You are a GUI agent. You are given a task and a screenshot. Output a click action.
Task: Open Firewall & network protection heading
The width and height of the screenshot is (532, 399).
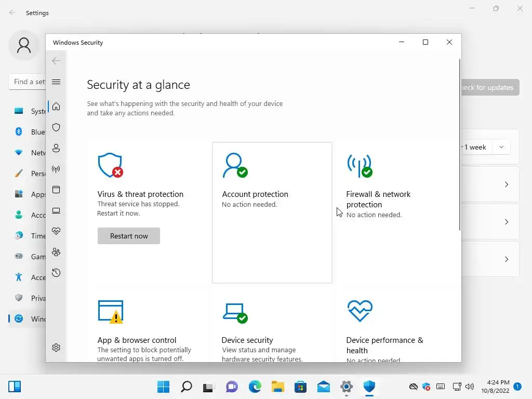[x=378, y=199]
